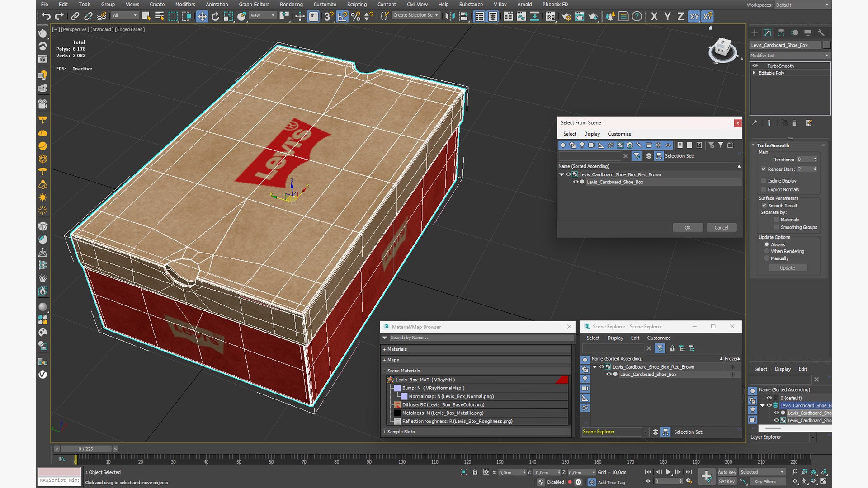Check Separate by Smoothing Groups
Viewport: 868px width, 488px height.
coord(777,228)
